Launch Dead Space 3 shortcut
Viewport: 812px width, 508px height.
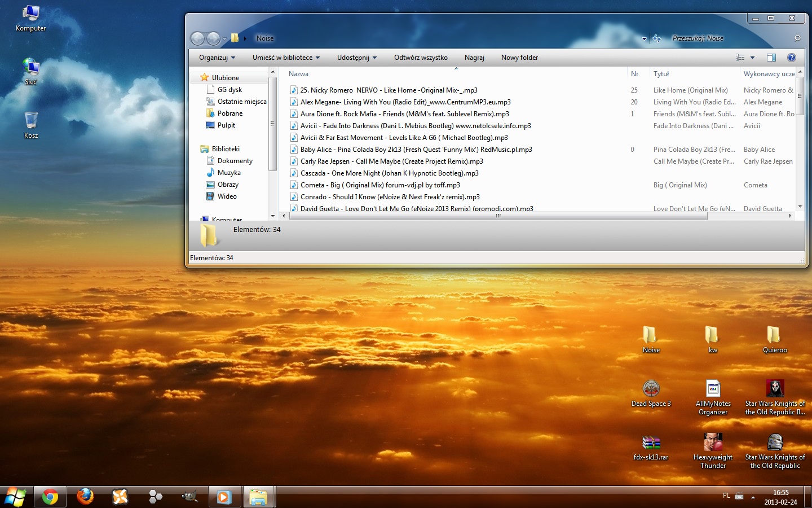pos(651,393)
